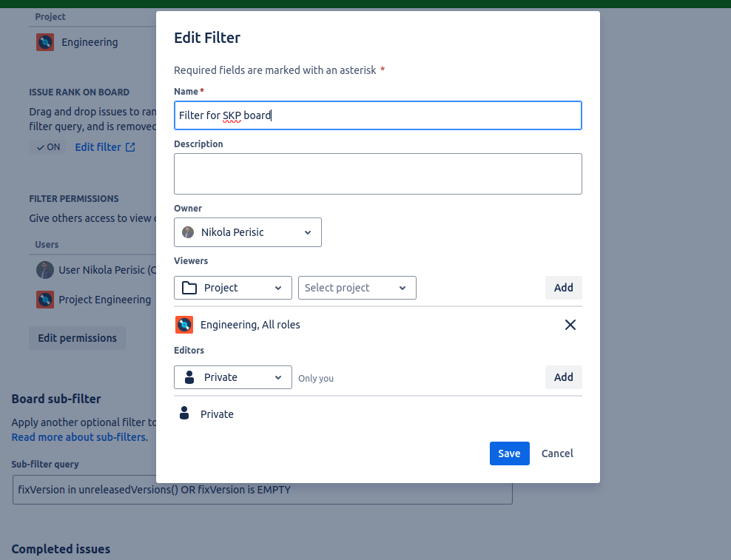
Task: Toggle the ON issue rank switch
Action: 48,147
